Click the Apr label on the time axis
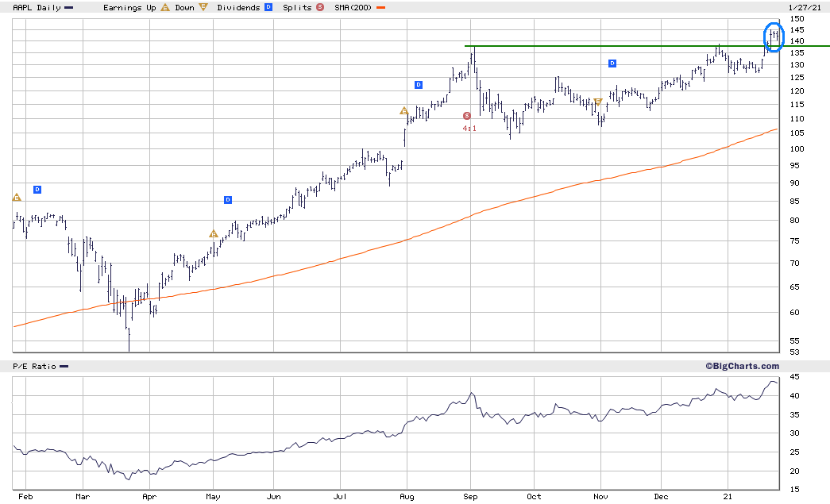 149,497
